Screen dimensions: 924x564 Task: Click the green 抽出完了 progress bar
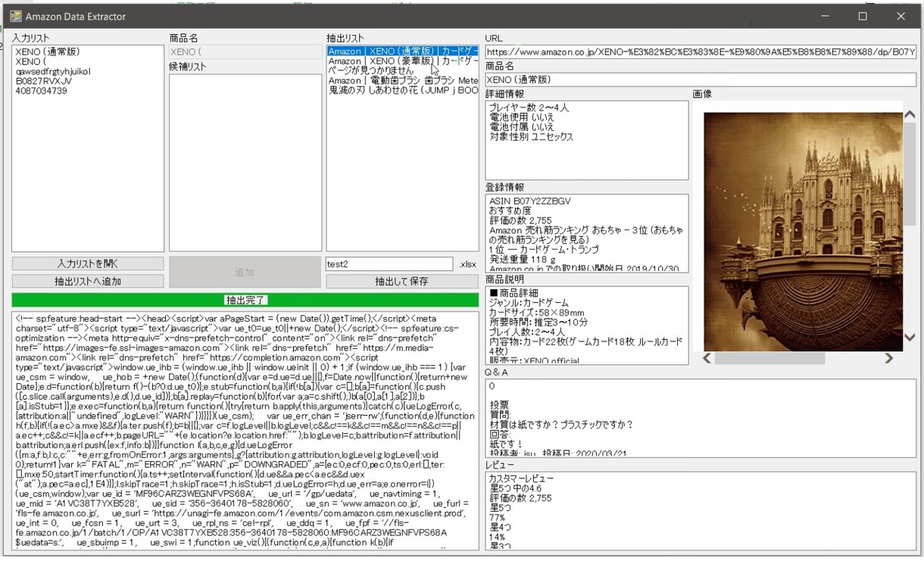coord(245,300)
